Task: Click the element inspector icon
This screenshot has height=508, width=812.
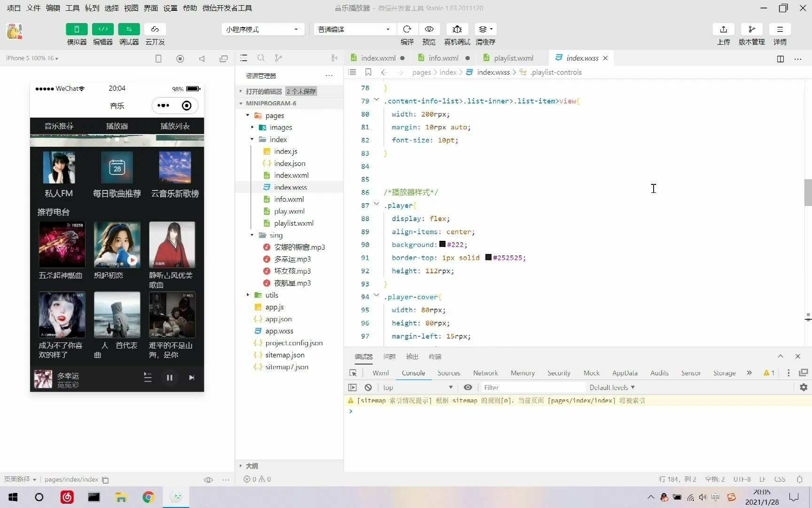Action: 353,373
